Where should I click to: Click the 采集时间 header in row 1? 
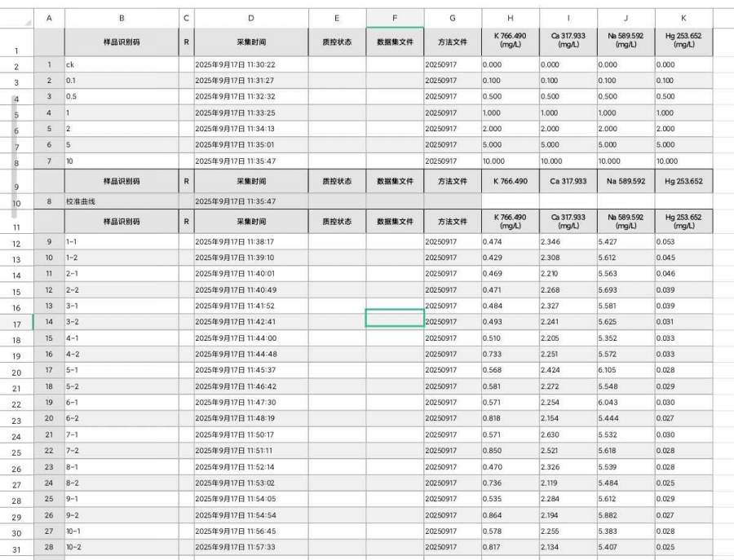[x=250, y=42]
